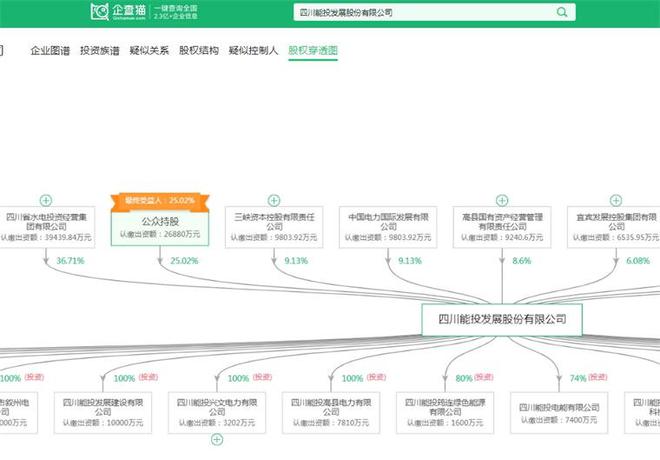The width and height of the screenshot is (660, 460).
Task: Expand shareholders above 三峡资本控股
Action: pyautogui.click(x=274, y=200)
